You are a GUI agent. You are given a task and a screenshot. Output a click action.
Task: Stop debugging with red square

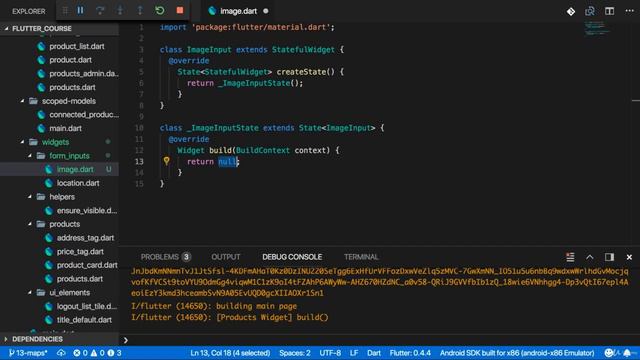pyautogui.click(x=180, y=11)
